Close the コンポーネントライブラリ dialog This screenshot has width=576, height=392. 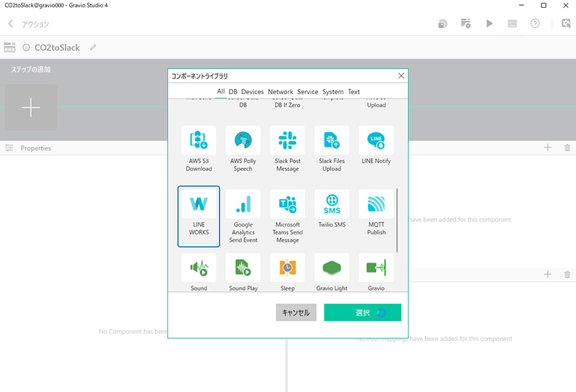pos(401,76)
